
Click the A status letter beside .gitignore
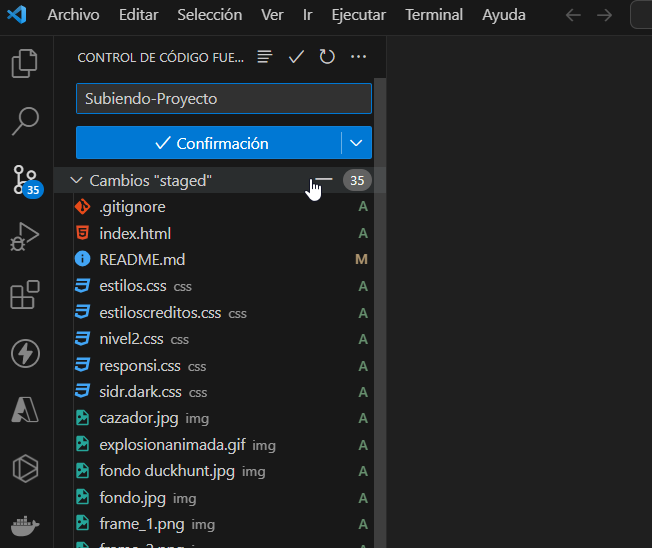363,207
